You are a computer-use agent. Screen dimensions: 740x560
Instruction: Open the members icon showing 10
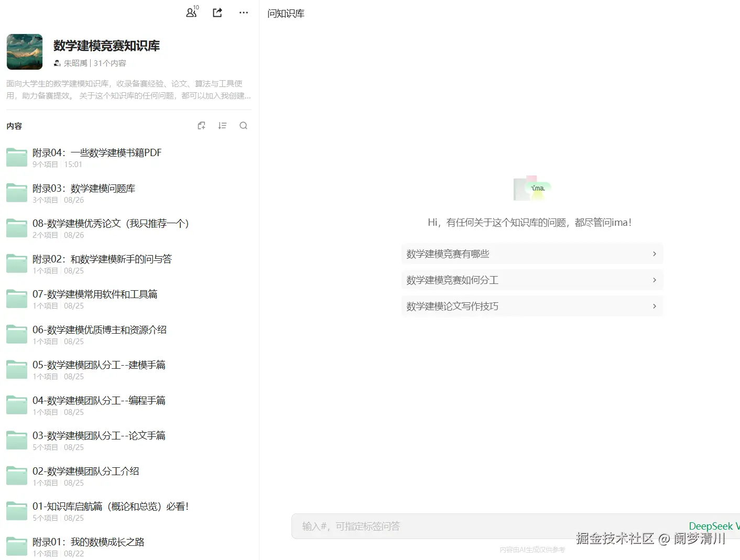192,12
